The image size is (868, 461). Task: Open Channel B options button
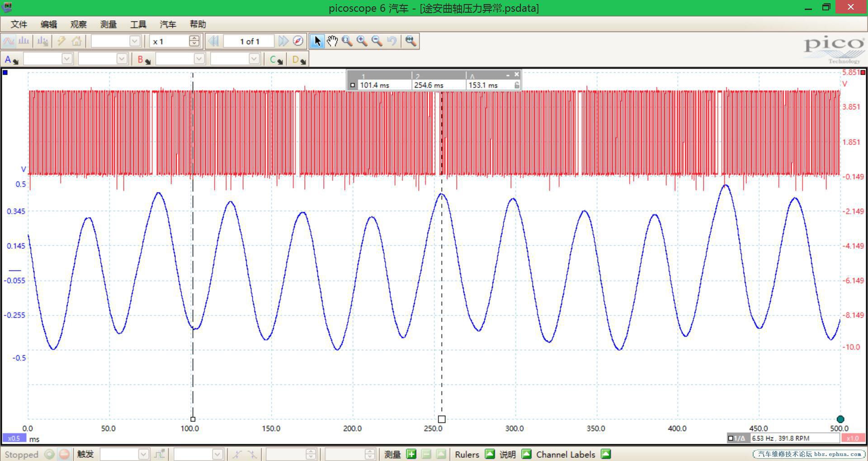tap(144, 59)
